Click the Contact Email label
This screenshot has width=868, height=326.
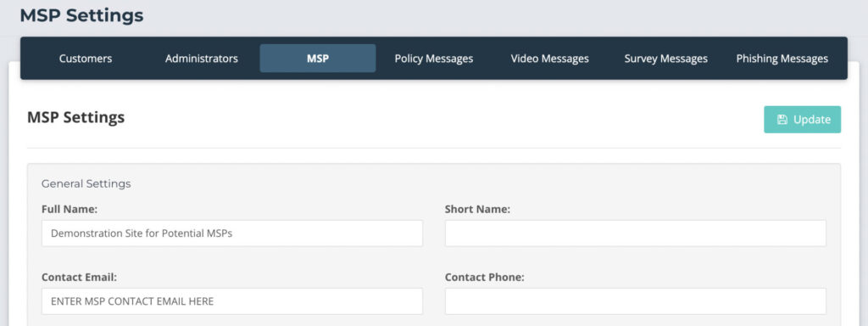point(79,278)
